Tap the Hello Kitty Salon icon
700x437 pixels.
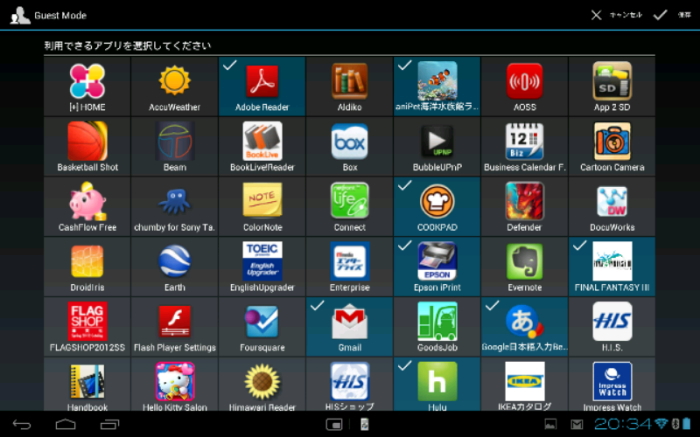coord(174,381)
